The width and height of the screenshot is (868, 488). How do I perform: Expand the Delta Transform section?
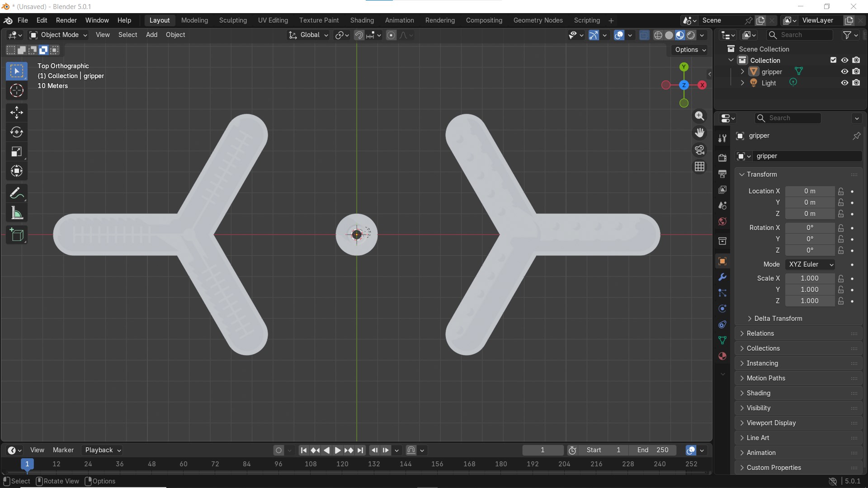click(x=778, y=319)
